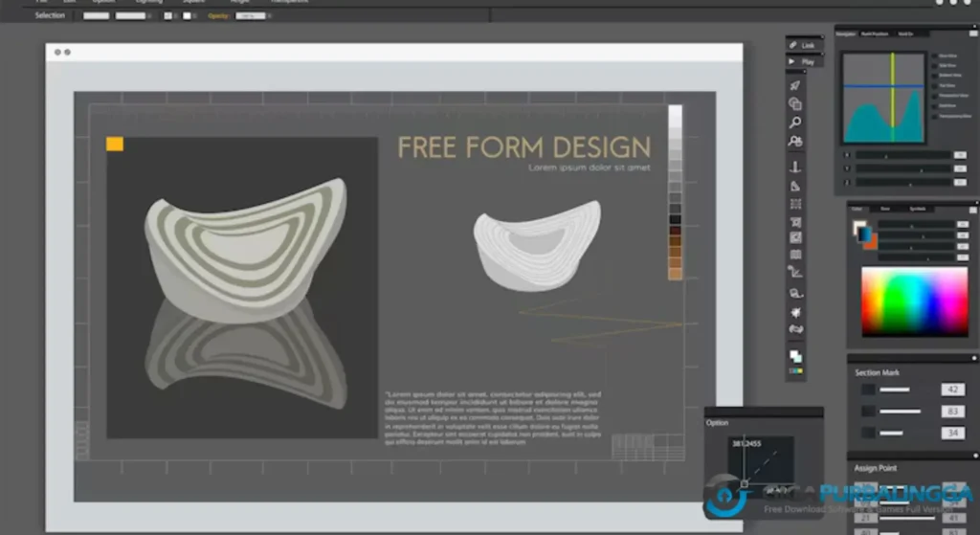Select the orange background swatch in Color panel
The width and height of the screenshot is (980, 535).
(873, 244)
